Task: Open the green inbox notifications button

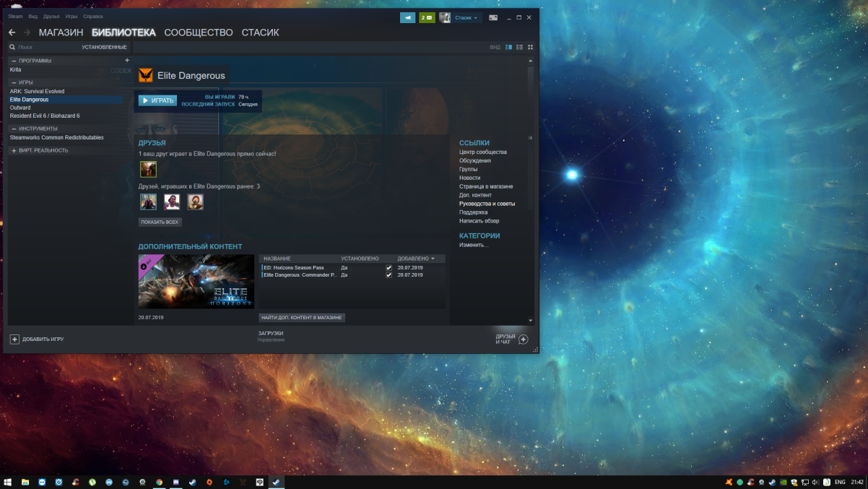Action: pyautogui.click(x=427, y=17)
